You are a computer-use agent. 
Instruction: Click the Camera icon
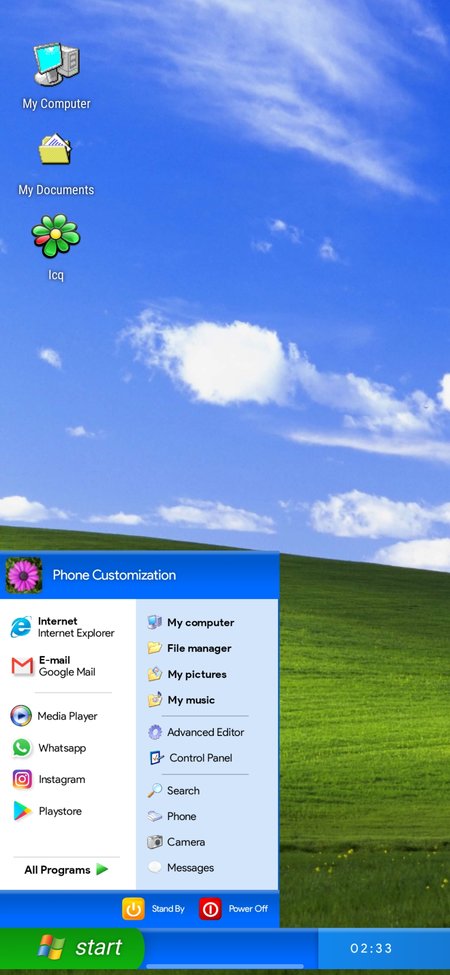pyautogui.click(x=155, y=842)
